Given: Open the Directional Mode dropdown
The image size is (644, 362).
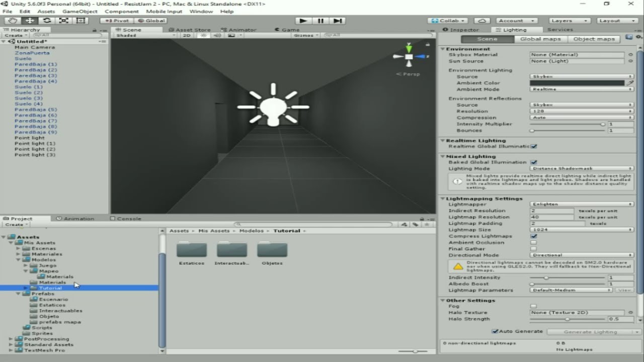Looking at the screenshot, I should (582, 255).
